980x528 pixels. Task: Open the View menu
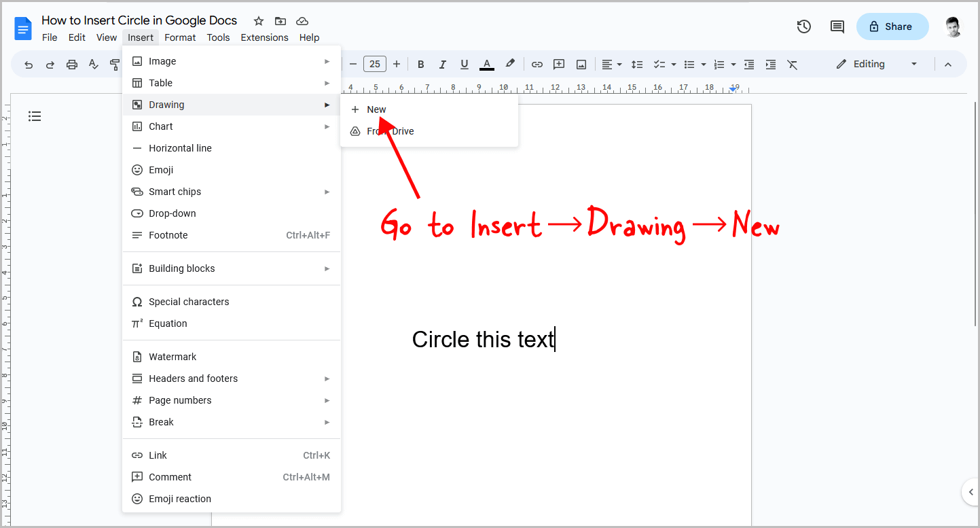coord(107,37)
